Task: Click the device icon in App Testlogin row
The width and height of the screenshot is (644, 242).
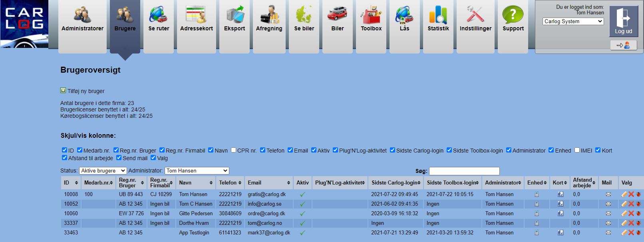Action: click(x=537, y=233)
